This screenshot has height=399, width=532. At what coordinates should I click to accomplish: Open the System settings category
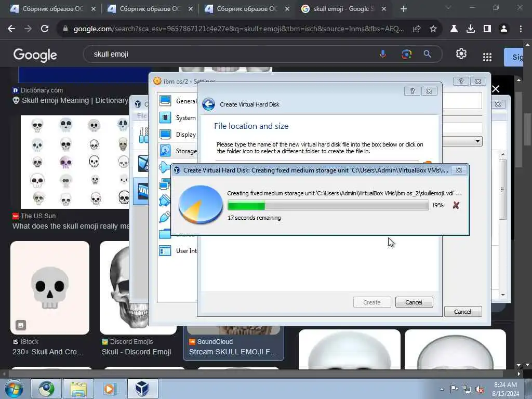178,118
